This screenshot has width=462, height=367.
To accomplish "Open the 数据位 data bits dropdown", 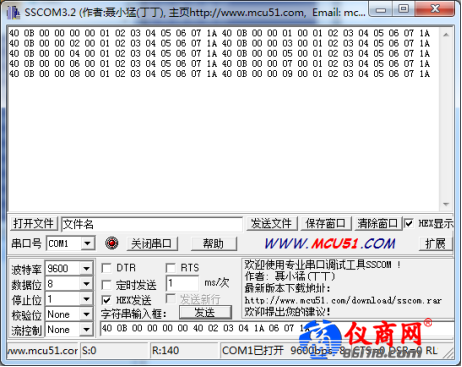I will click(x=86, y=284).
